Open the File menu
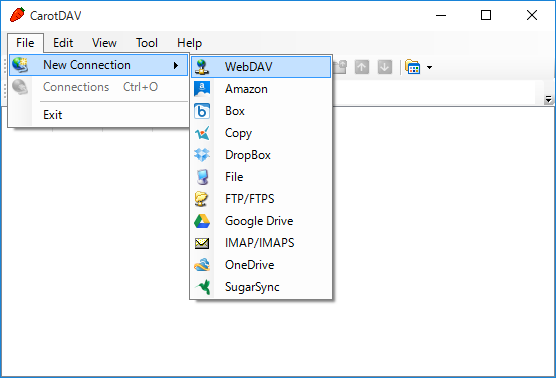 click(x=25, y=43)
